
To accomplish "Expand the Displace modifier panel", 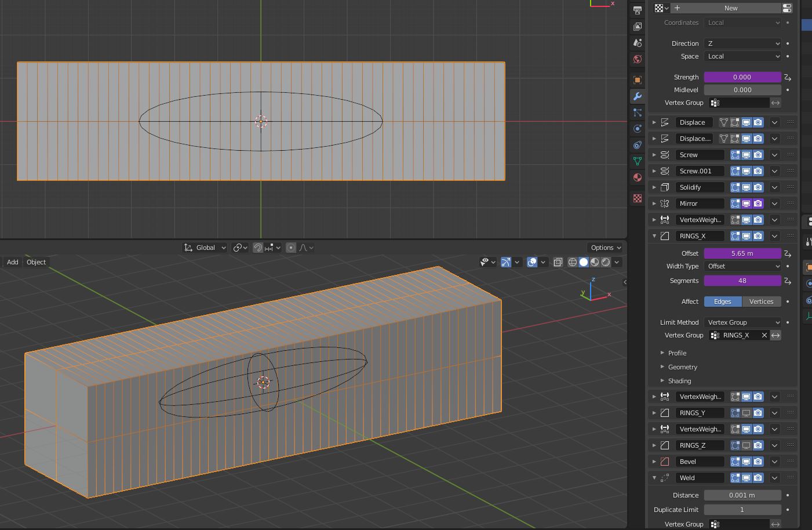I will 654,122.
